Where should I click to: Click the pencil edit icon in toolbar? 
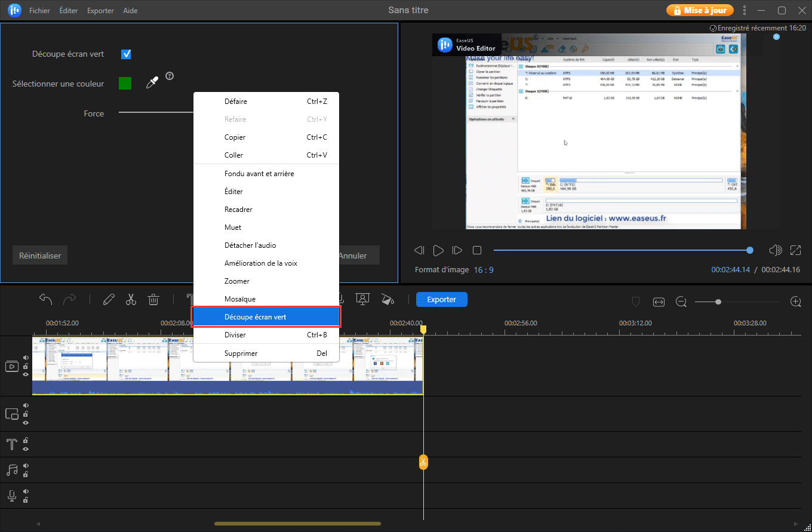[x=109, y=300]
